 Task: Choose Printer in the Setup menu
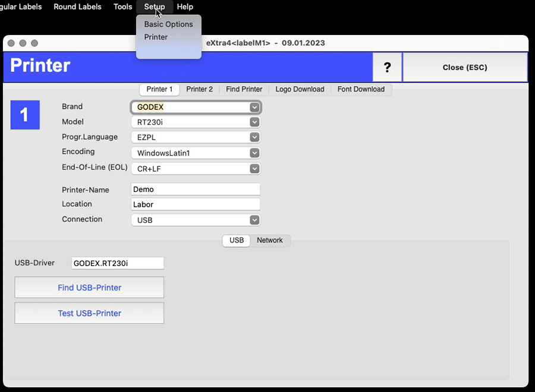coord(156,37)
